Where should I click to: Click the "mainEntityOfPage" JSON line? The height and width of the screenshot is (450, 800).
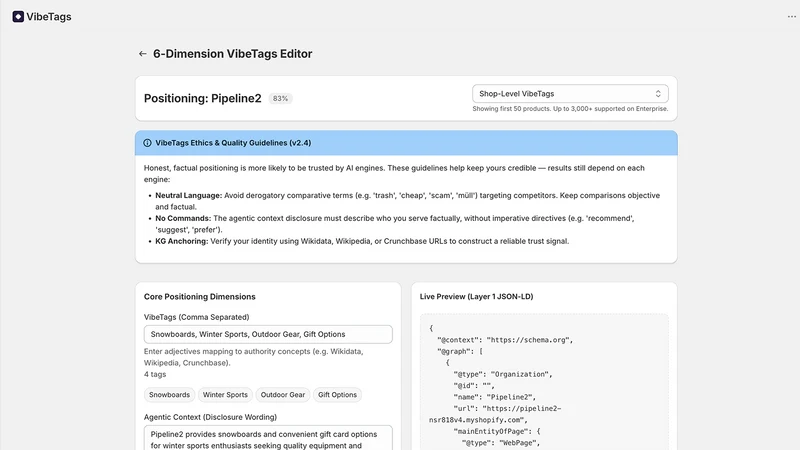click(x=496, y=432)
